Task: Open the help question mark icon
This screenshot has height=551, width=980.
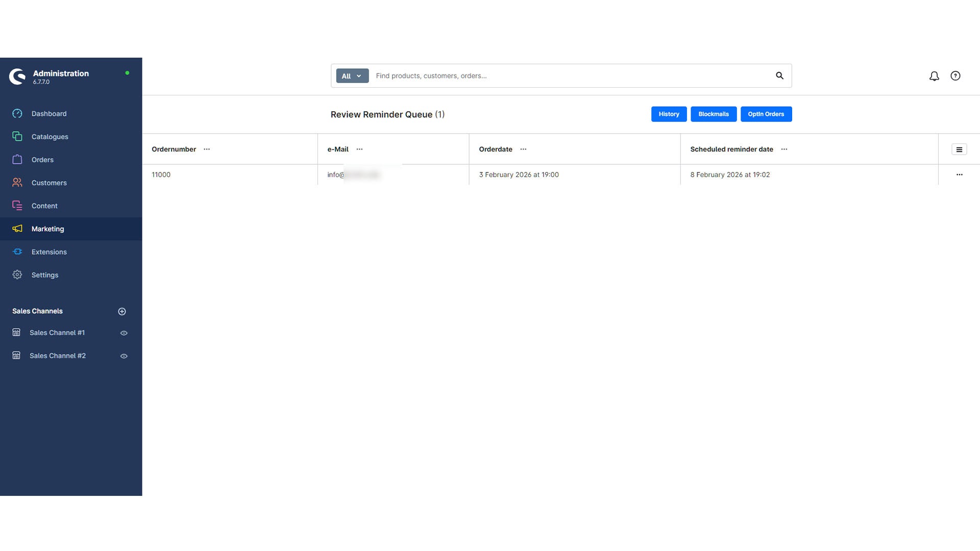Action: coord(955,76)
